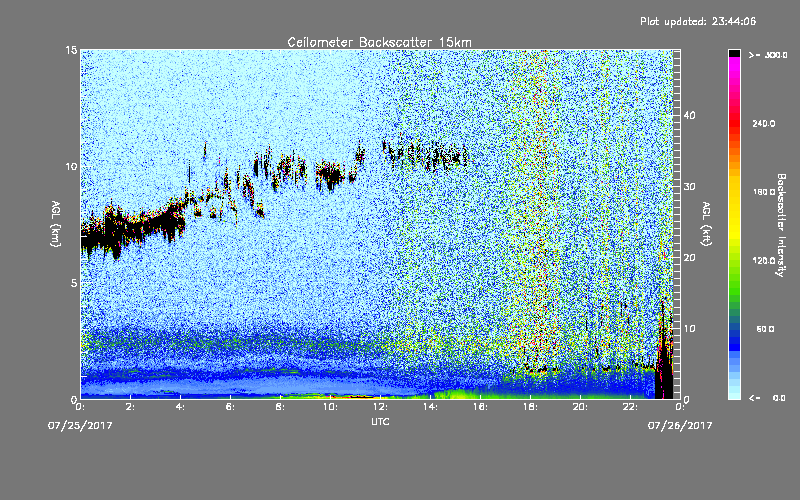Click the magenta band of the colorbar
This screenshot has height=500, width=800.
pos(734,66)
